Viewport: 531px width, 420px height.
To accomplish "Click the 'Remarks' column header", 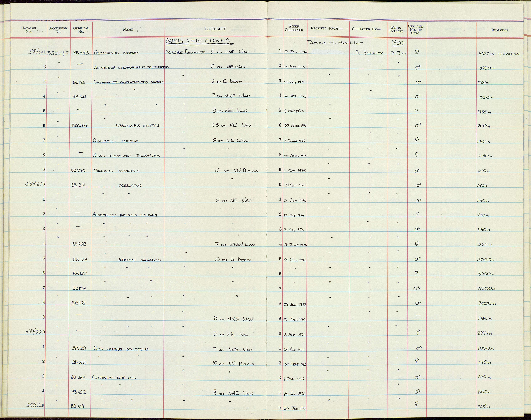I will (500, 30).
